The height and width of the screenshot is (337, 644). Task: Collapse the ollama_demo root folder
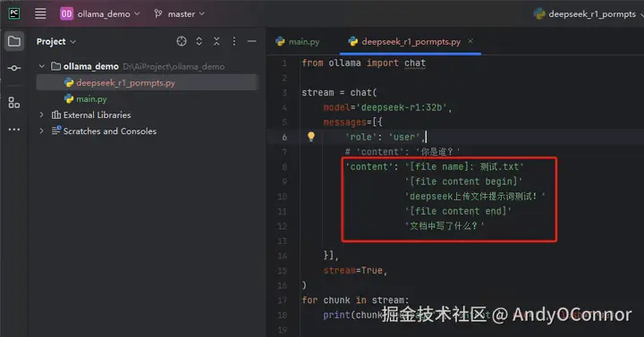tap(41, 66)
